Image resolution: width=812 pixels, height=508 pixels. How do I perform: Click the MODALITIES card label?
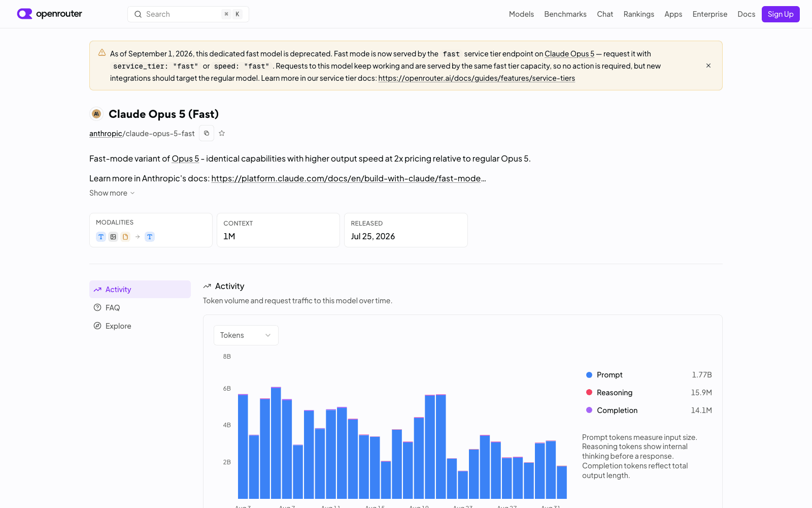(115, 223)
